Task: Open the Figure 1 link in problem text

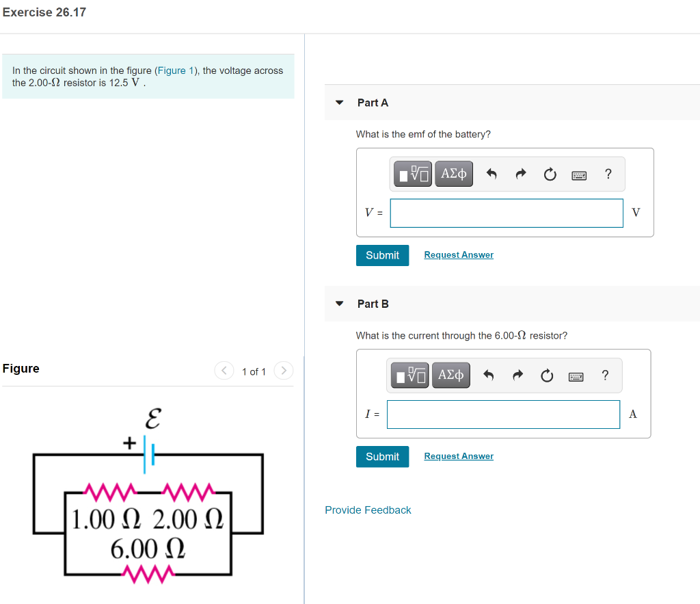Action: click(176, 70)
